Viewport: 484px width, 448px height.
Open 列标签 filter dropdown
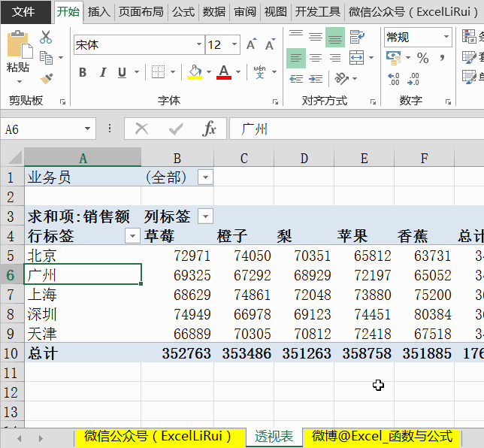point(205,216)
